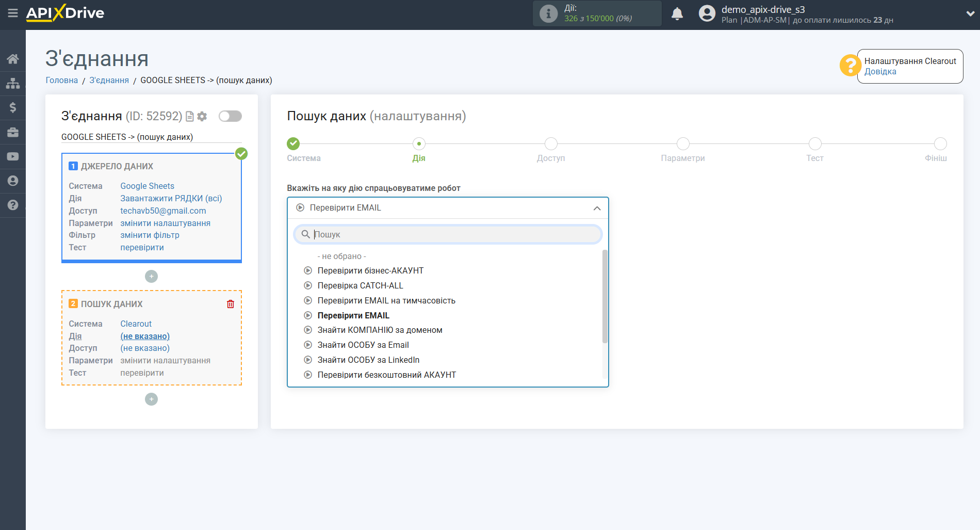
Task: Open the 'Головна' breadcrumb link
Action: pos(62,80)
